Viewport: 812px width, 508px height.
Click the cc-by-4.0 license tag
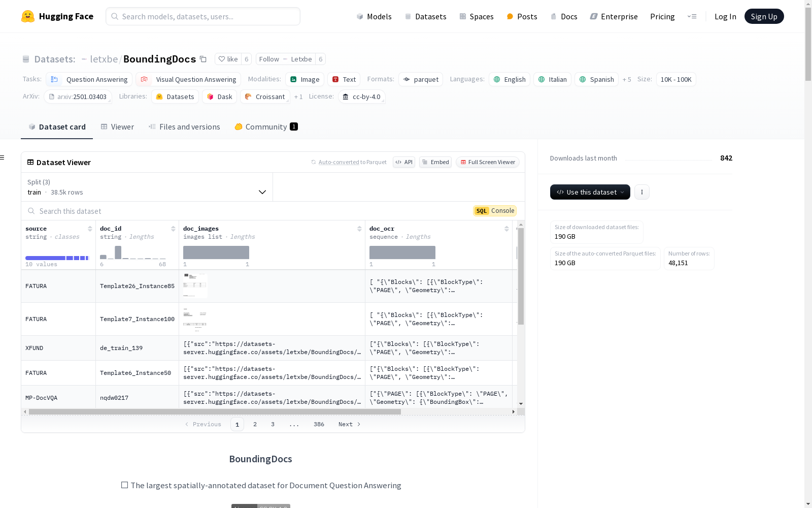(x=361, y=97)
